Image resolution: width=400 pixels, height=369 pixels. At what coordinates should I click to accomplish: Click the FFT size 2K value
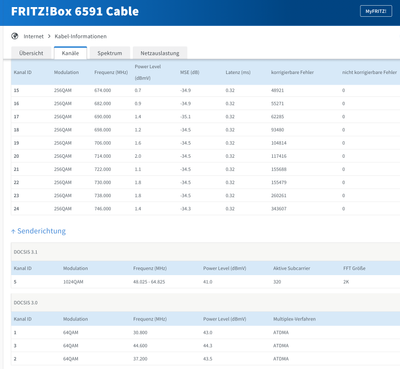[346, 282]
